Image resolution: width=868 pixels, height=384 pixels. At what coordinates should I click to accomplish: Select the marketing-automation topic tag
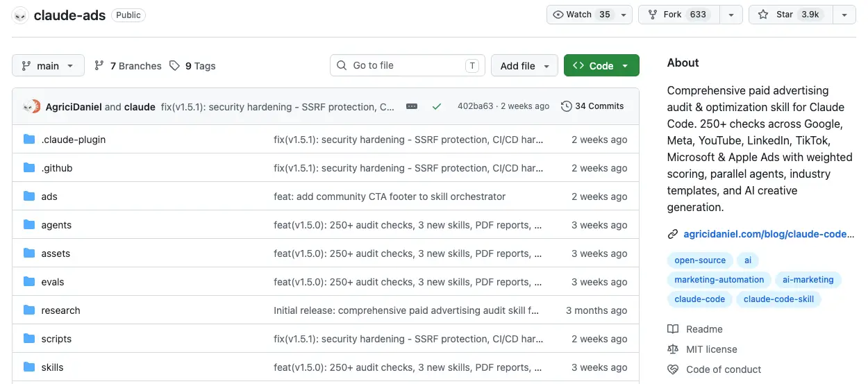click(719, 280)
